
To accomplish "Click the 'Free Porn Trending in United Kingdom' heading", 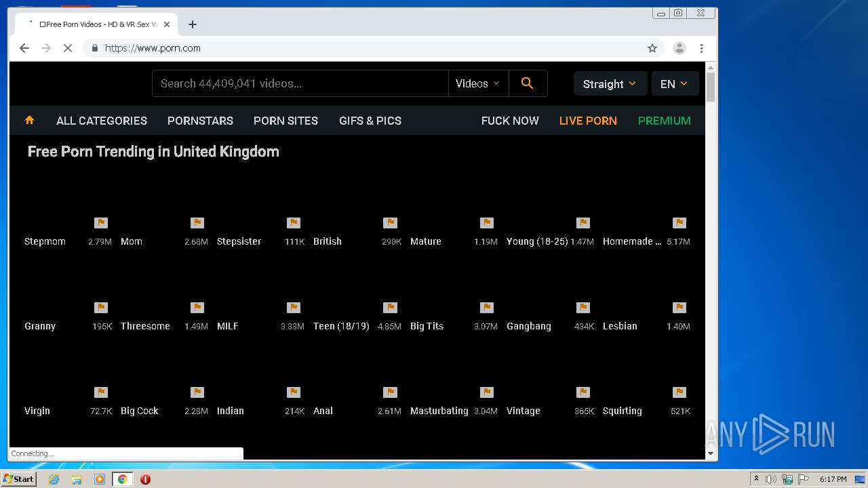I will (153, 151).
